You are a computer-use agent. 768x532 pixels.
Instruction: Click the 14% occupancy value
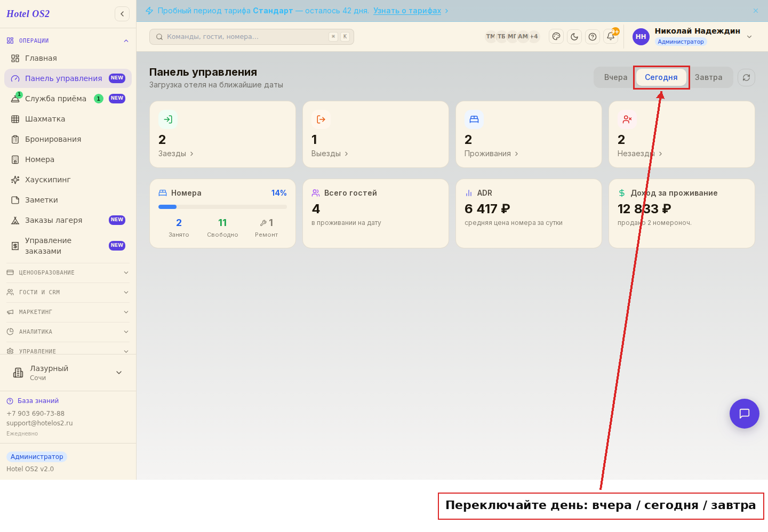point(279,193)
